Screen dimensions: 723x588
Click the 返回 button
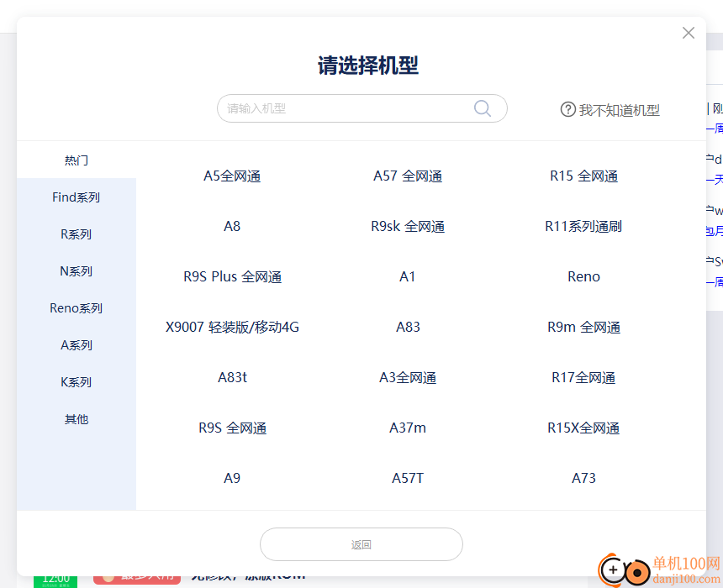361,544
